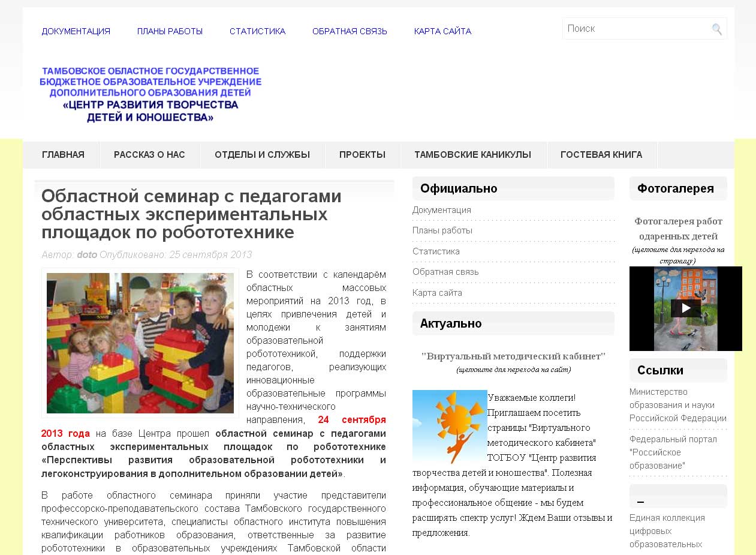Open Планы работы in the Официально sidebar

(x=442, y=230)
